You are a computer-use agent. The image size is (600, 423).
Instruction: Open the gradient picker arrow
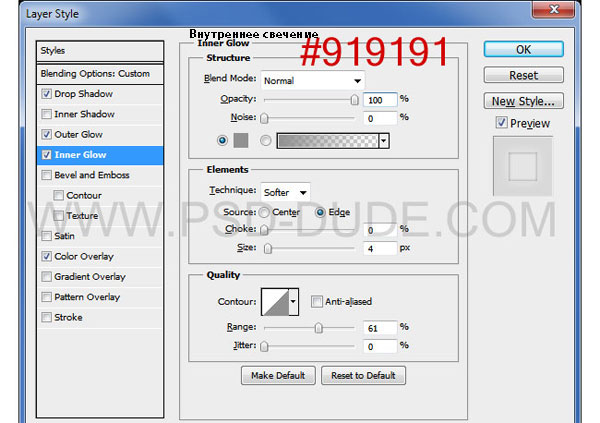(384, 141)
